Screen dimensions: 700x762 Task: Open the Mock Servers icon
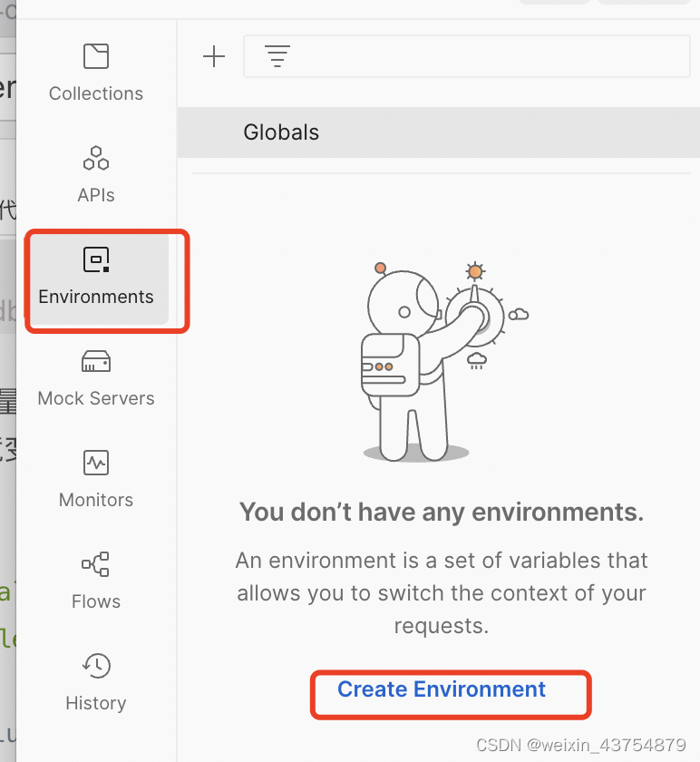(96, 361)
